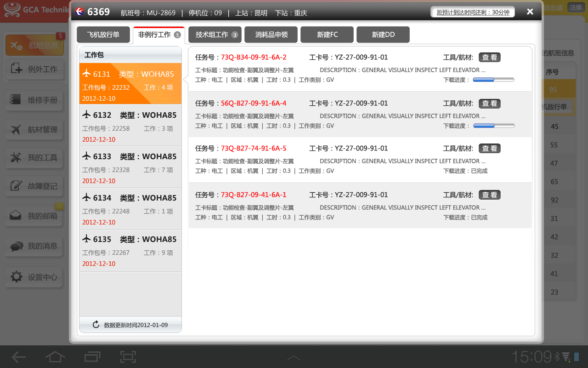The image size is (588, 368).
Task: Click 查看 for task 73Q-B34-09-91-6A-2
Action: tap(490, 57)
